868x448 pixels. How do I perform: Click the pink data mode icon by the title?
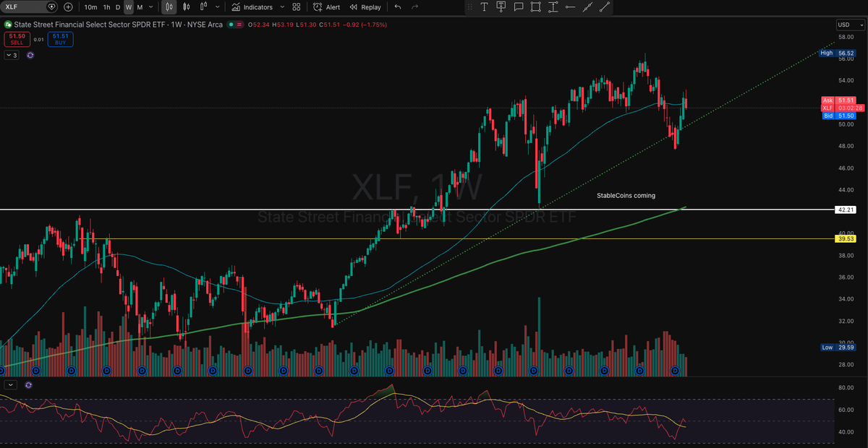click(241, 25)
